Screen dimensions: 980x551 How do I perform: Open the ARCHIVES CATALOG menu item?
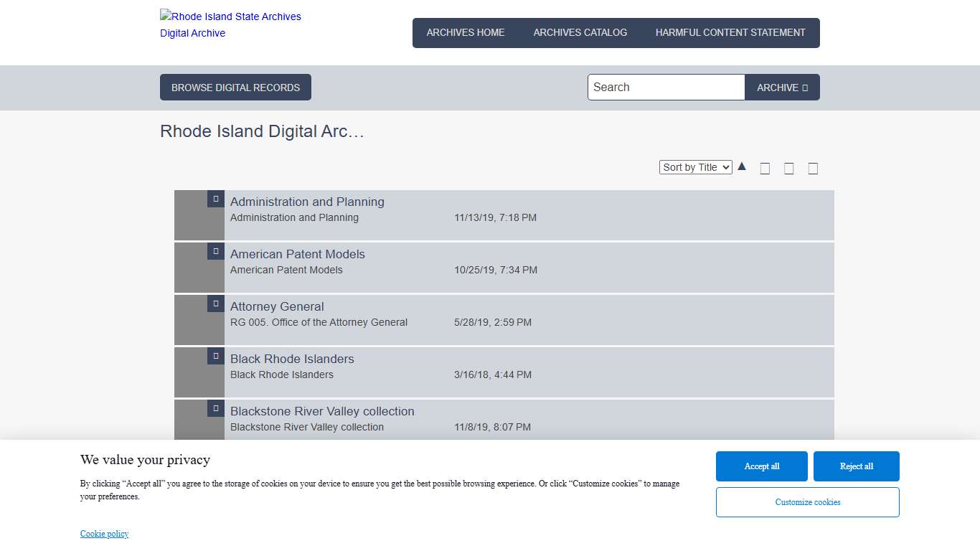tap(580, 32)
